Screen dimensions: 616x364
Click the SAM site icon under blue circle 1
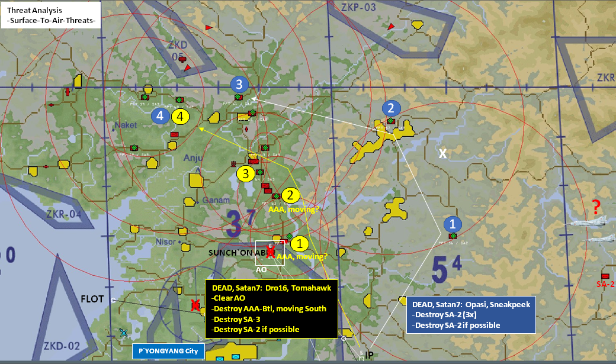tap(453, 236)
